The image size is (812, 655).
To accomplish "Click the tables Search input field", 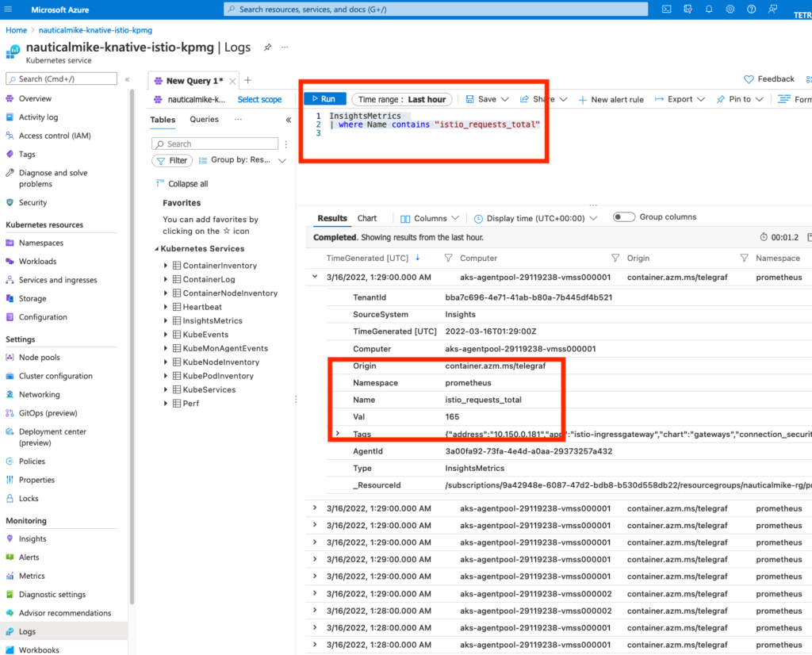I will [x=215, y=144].
